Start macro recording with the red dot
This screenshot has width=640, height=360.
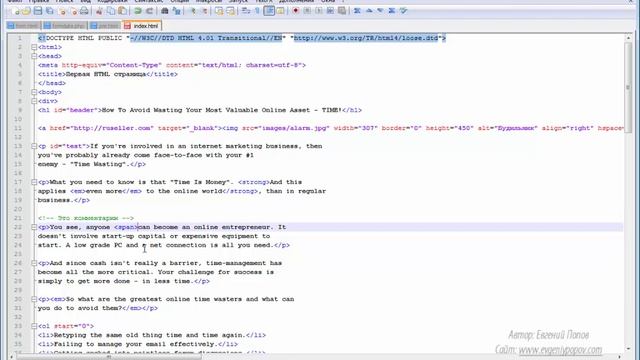296,11
